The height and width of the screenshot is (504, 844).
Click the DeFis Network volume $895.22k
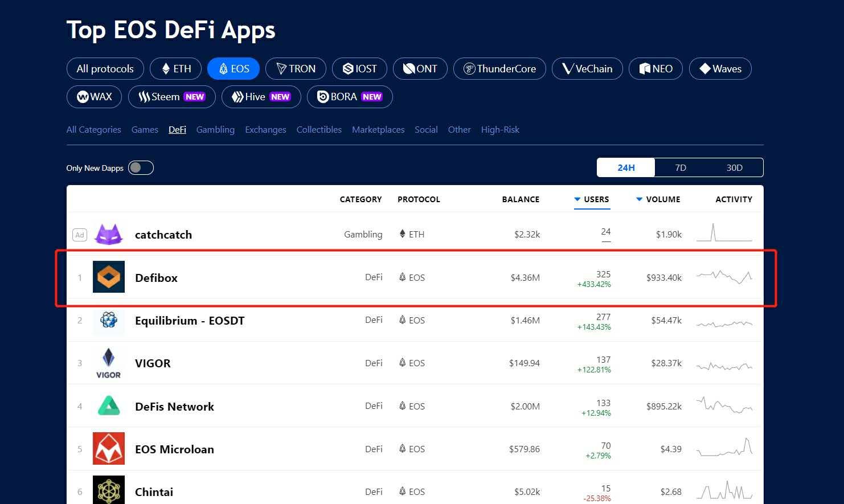pos(664,406)
